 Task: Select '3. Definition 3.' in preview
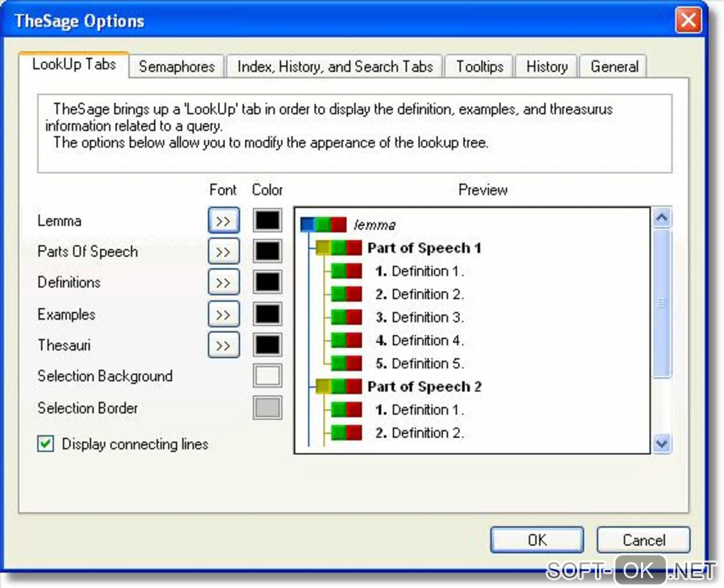[x=419, y=317]
